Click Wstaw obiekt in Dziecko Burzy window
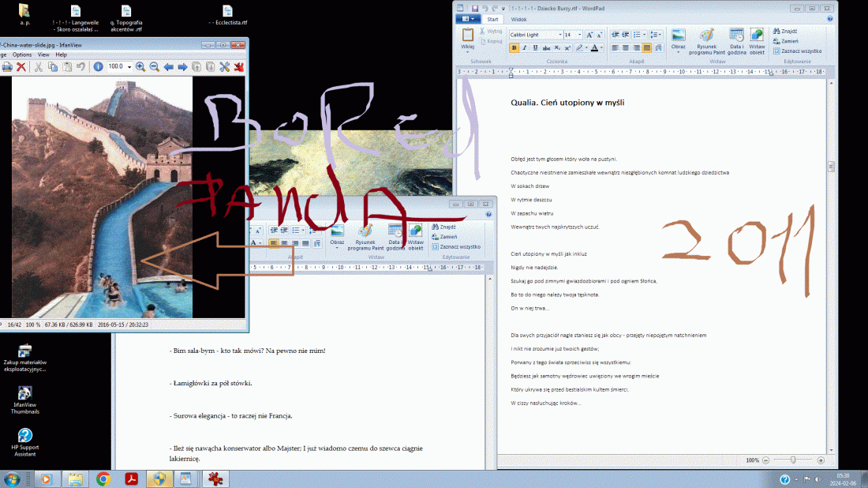Screen dimensions: 868x488 coord(757,41)
